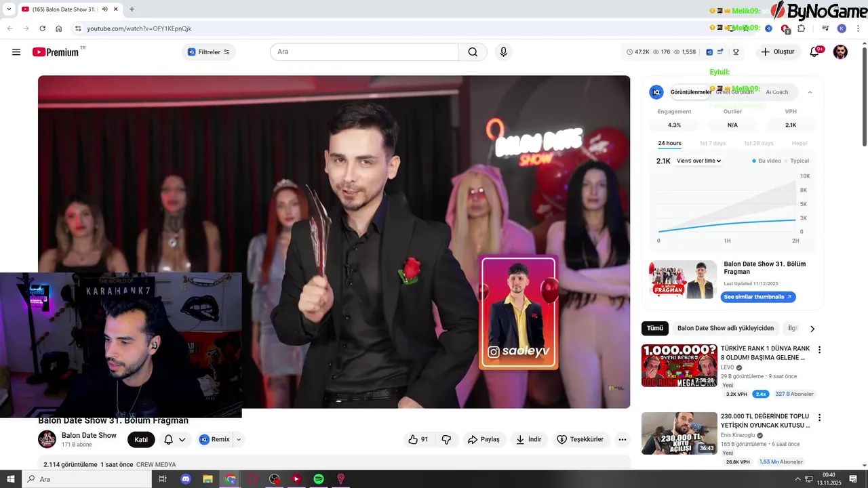Click the Paylaş share button
The image size is (868, 488).
(484, 439)
